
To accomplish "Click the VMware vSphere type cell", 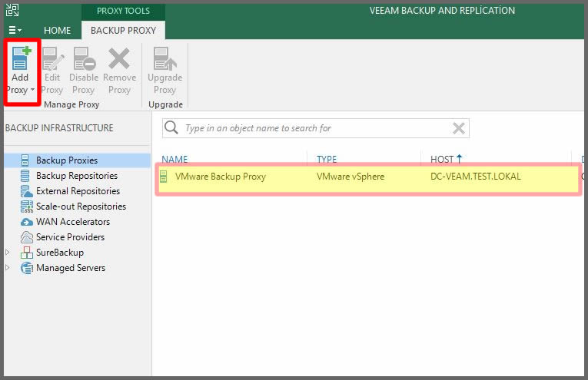I will (x=350, y=177).
